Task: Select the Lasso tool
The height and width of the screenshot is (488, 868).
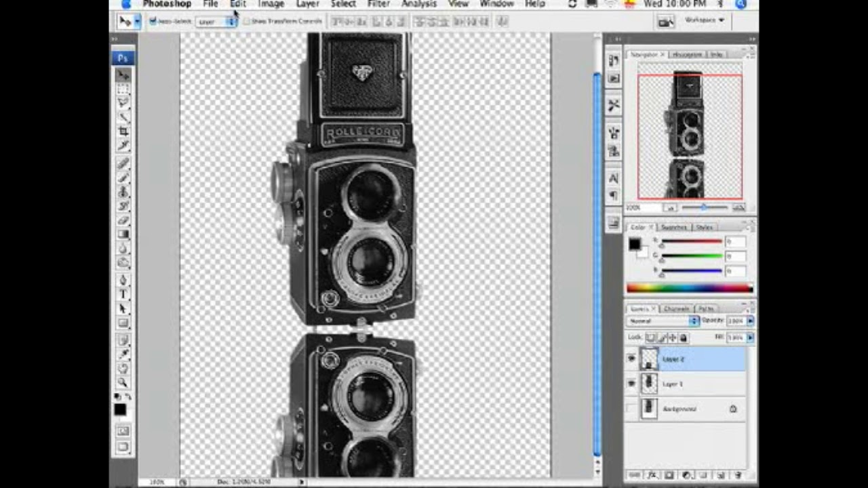Action: (x=123, y=103)
